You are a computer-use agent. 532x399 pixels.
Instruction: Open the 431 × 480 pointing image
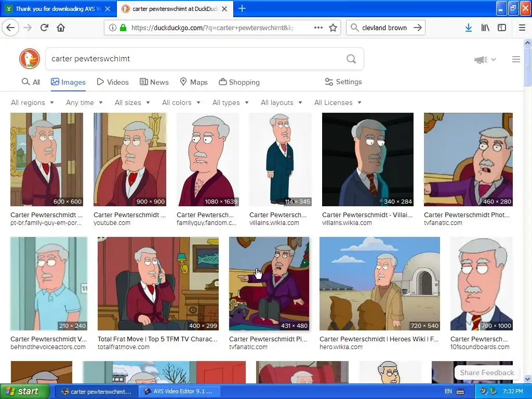point(269,284)
